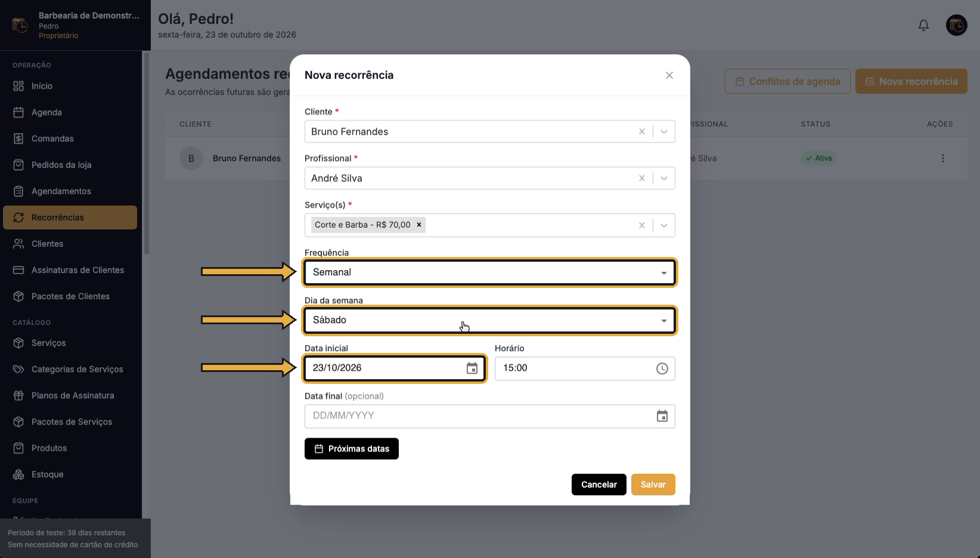
Task: Remove the Corte e Barba service tag
Action: [419, 225]
